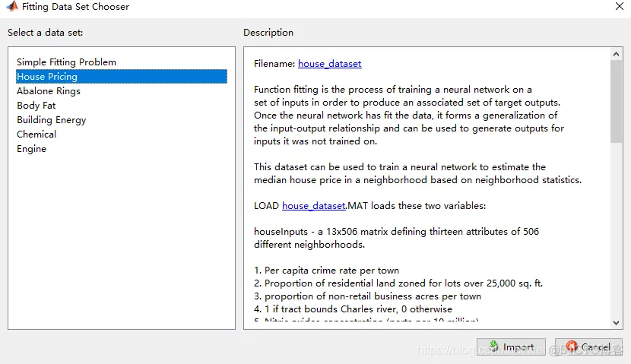Viewport: 631px width, 364px height.
Task: Open house_dataset link next to Filename
Action: (330, 64)
